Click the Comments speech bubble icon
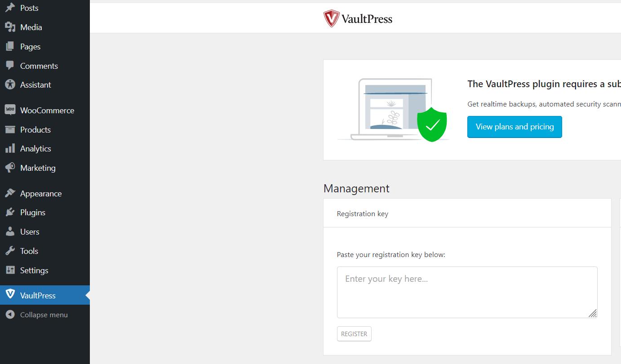Viewport: 621px width, 364px height. coord(10,66)
